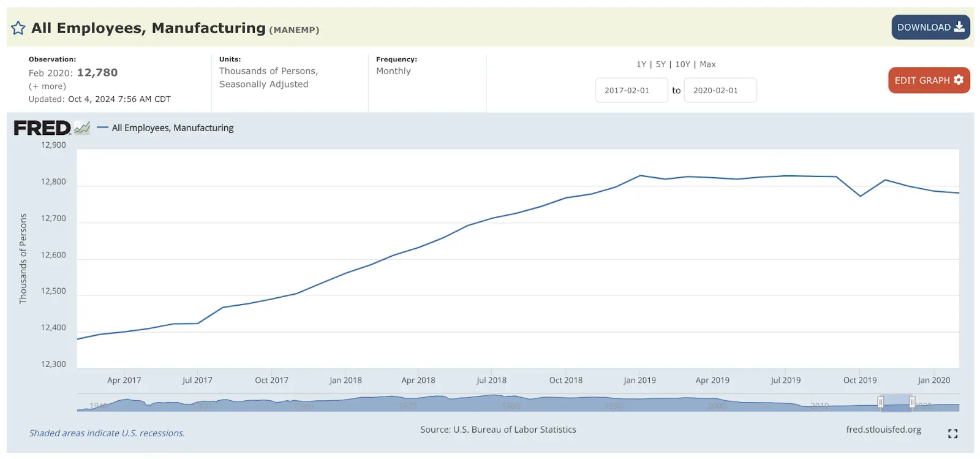This screenshot has width=980, height=459.
Task: Toggle fullscreen graph view icon
Action: 952,434
